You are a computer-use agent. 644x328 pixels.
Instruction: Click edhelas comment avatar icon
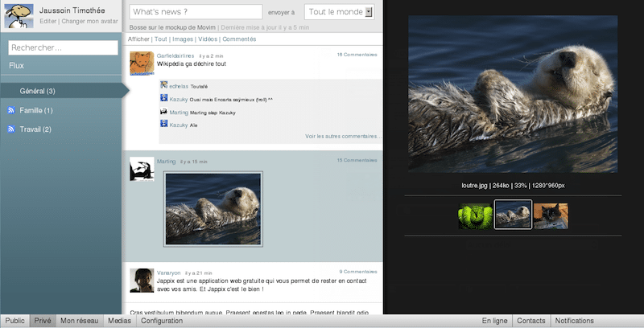[164, 85]
